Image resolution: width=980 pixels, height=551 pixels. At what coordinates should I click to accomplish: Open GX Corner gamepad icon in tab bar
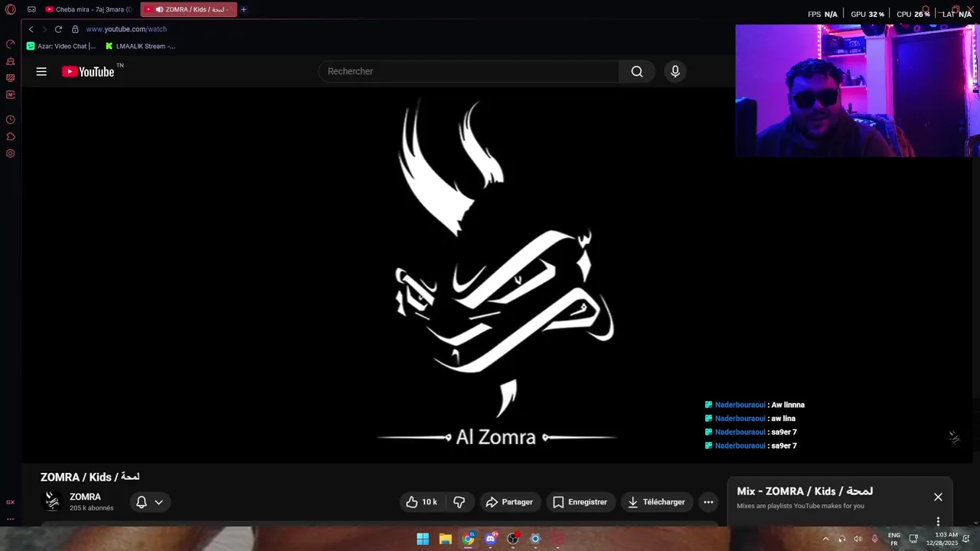click(x=31, y=9)
